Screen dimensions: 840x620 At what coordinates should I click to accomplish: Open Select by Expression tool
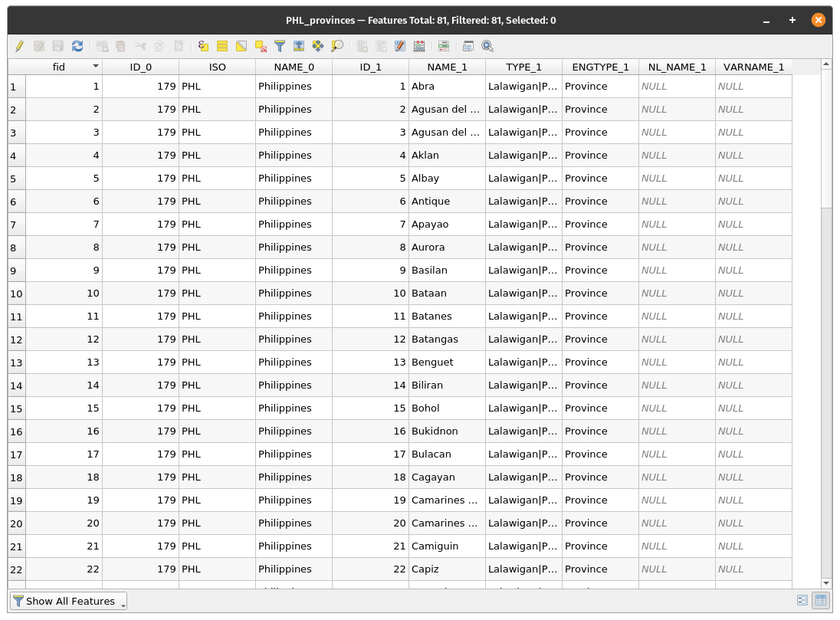click(203, 46)
